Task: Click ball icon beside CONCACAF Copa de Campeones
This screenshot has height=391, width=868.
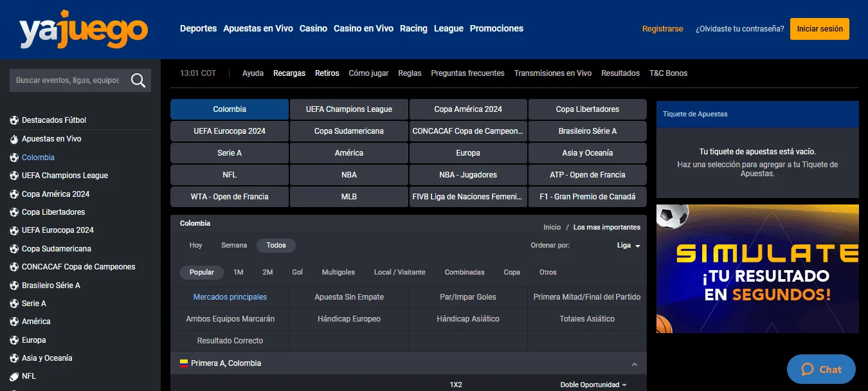Action: tap(14, 267)
